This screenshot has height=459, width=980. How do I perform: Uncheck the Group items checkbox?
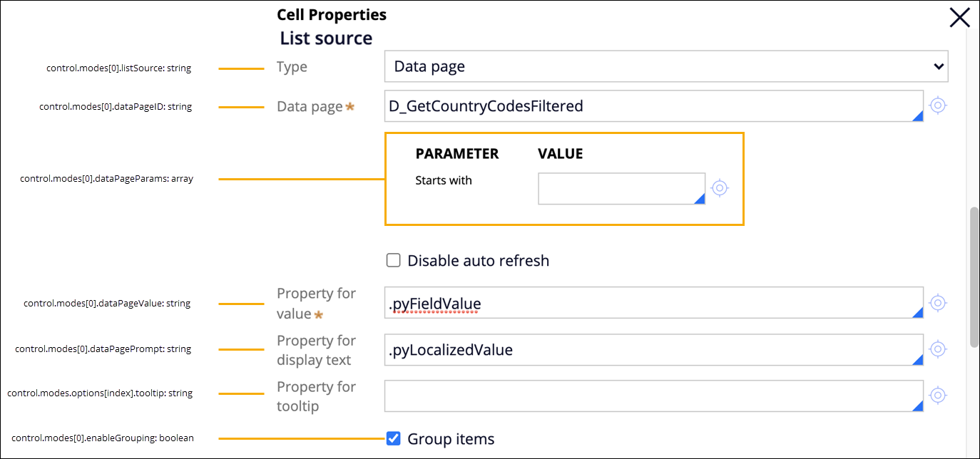(393, 438)
